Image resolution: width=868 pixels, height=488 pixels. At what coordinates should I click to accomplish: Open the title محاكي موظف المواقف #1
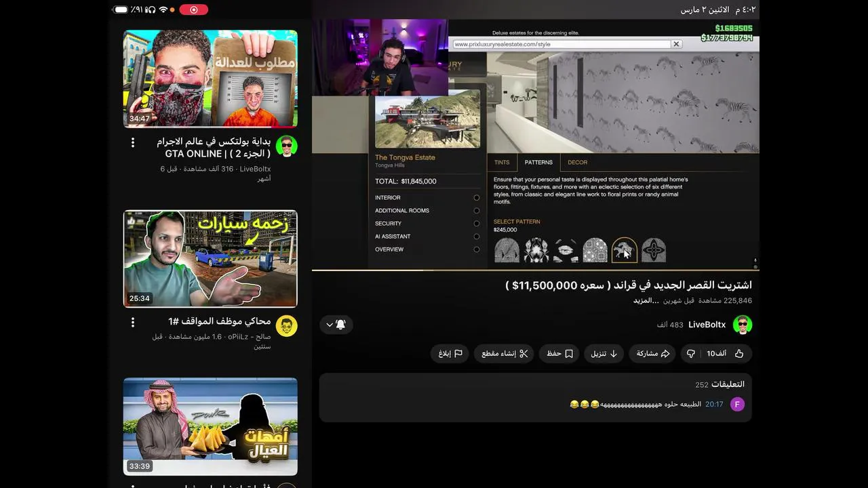pyautogui.click(x=220, y=321)
